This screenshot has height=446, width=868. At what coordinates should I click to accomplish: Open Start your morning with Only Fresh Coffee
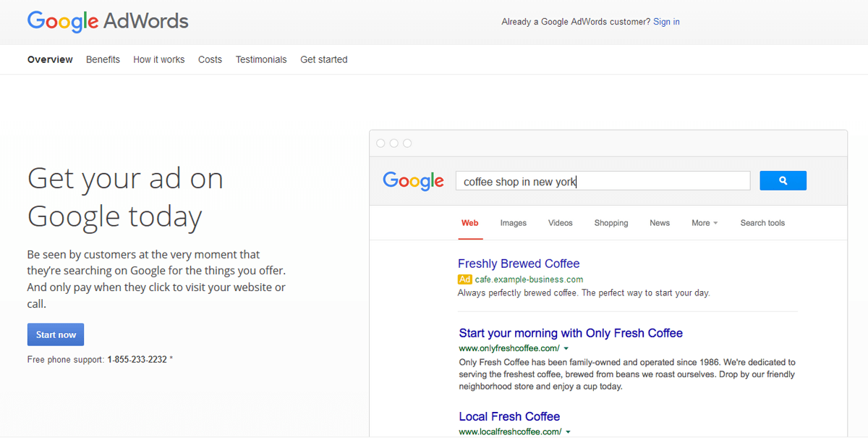(x=571, y=333)
